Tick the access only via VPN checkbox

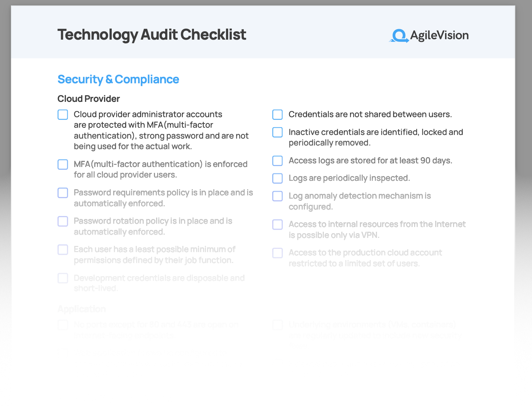tap(278, 224)
